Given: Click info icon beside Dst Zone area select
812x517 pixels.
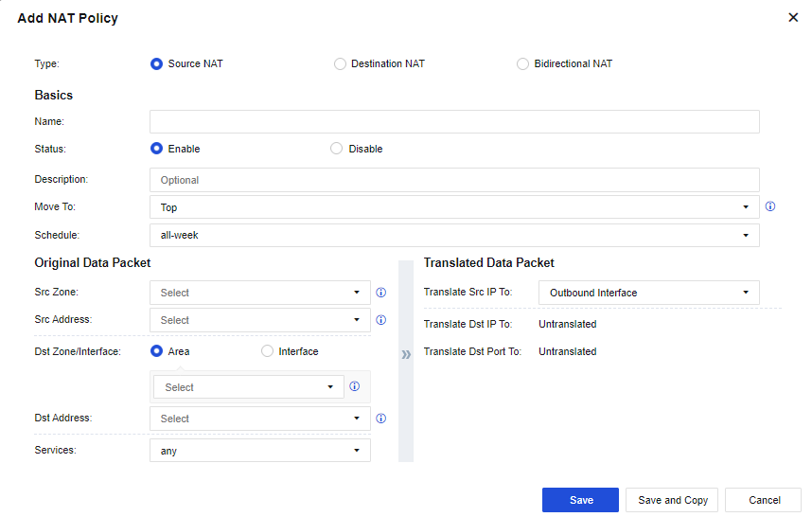Looking at the screenshot, I should pos(355,386).
